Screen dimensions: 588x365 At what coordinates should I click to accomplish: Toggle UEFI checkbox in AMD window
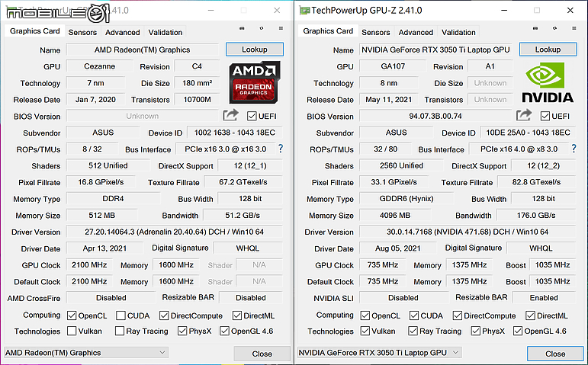point(252,116)
